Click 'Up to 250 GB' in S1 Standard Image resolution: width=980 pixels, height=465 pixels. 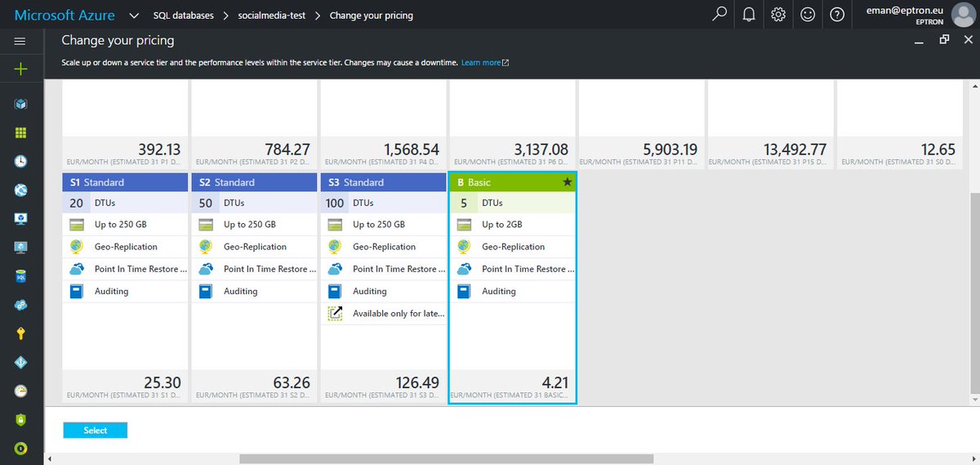[121, 225]
